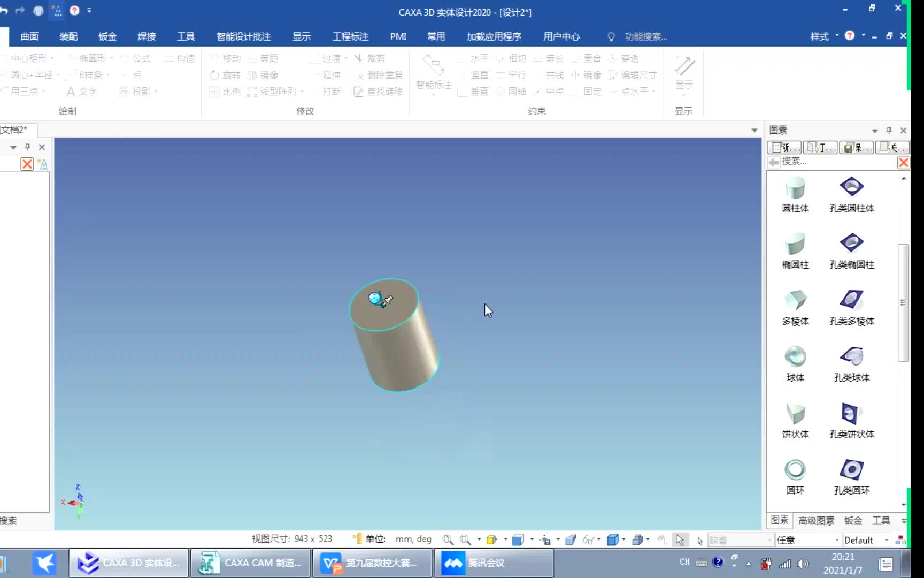Screen dimensions: 924x578
Task: Switch to the 高级图素 catalog tab
Action: click(x=816, y=520)
